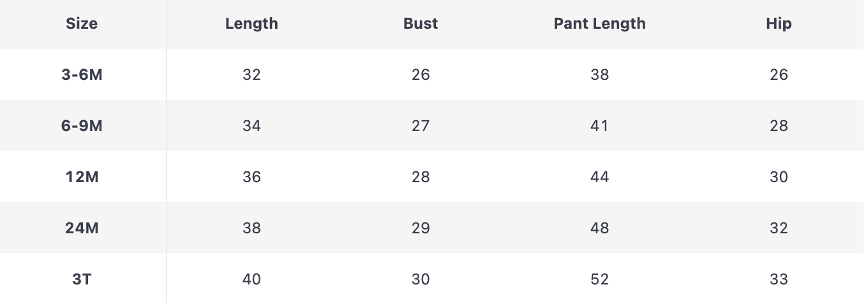Click Pant Length value 52 for 3T
This screenshot has width=868, height=303.
(x=599, y=279)
